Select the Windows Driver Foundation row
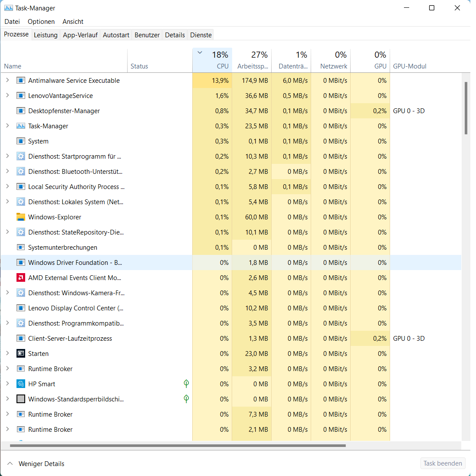The width and height of the screenshot is (476, 476). 231,263
